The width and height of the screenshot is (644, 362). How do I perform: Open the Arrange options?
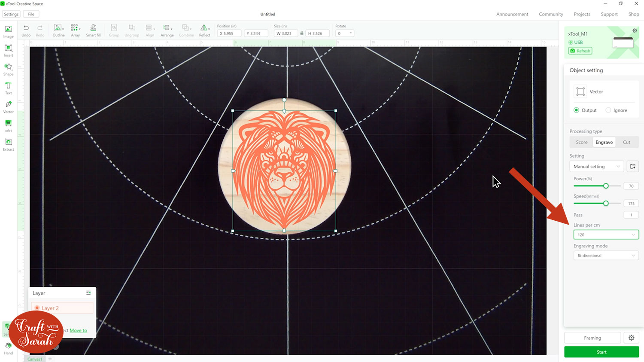pos(167,30)
